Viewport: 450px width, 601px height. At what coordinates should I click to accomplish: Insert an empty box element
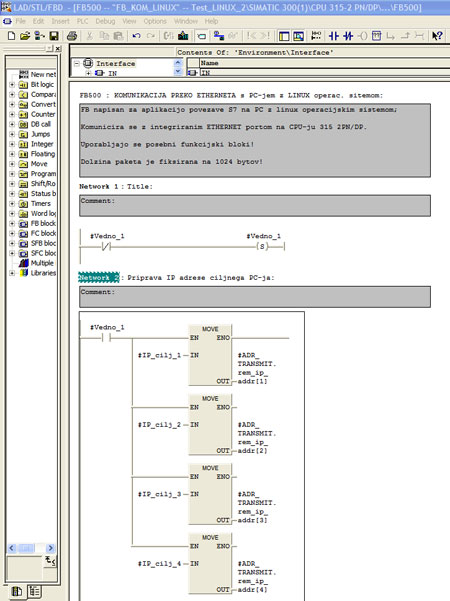(x=376, y=36)
